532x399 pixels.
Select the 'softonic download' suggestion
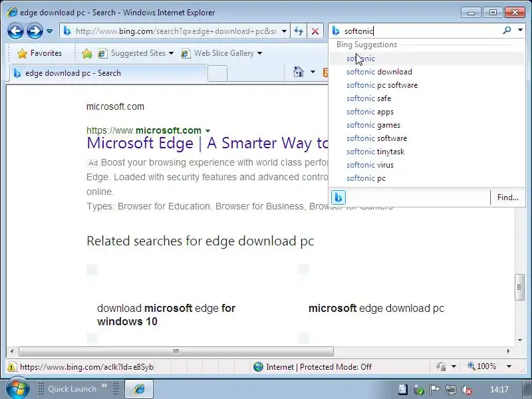[426, 72]
